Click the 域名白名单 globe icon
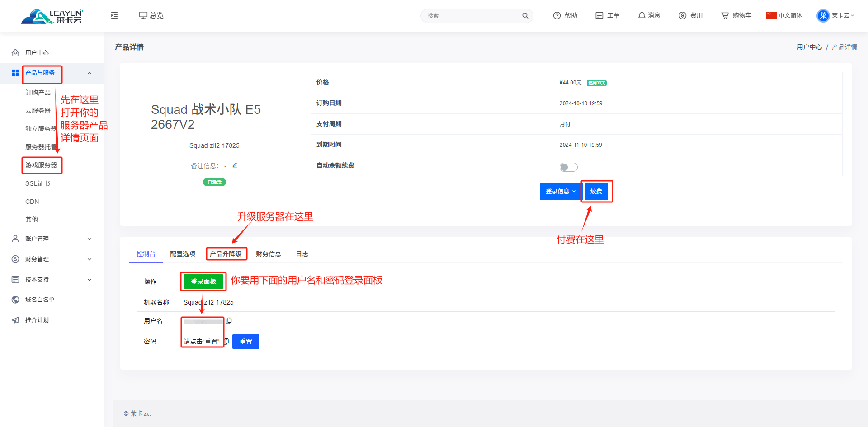 click(15, 300)
